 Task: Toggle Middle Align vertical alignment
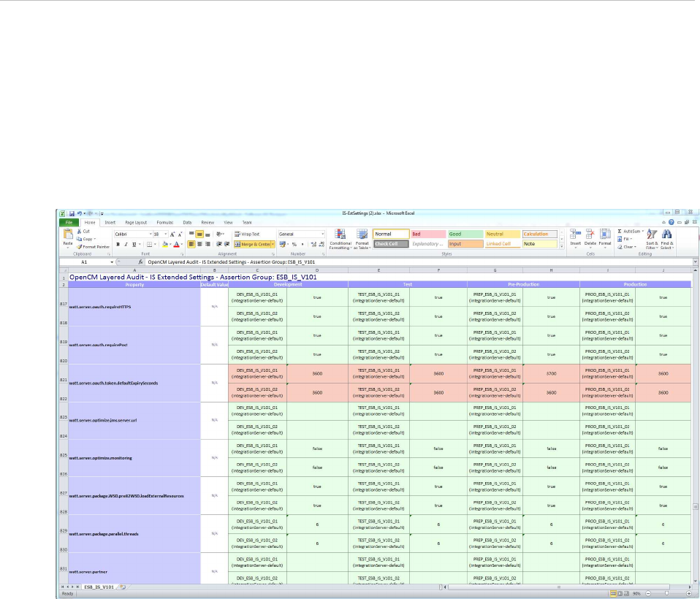point(199,234)
